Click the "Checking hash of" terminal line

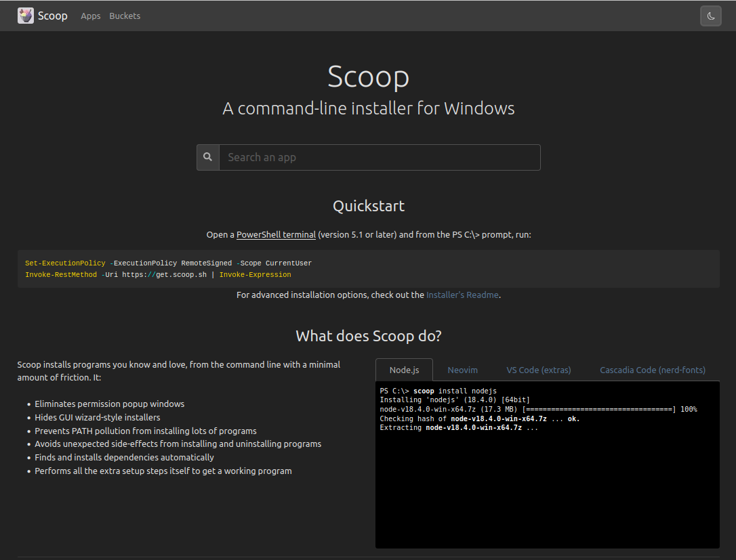(480, 418)
